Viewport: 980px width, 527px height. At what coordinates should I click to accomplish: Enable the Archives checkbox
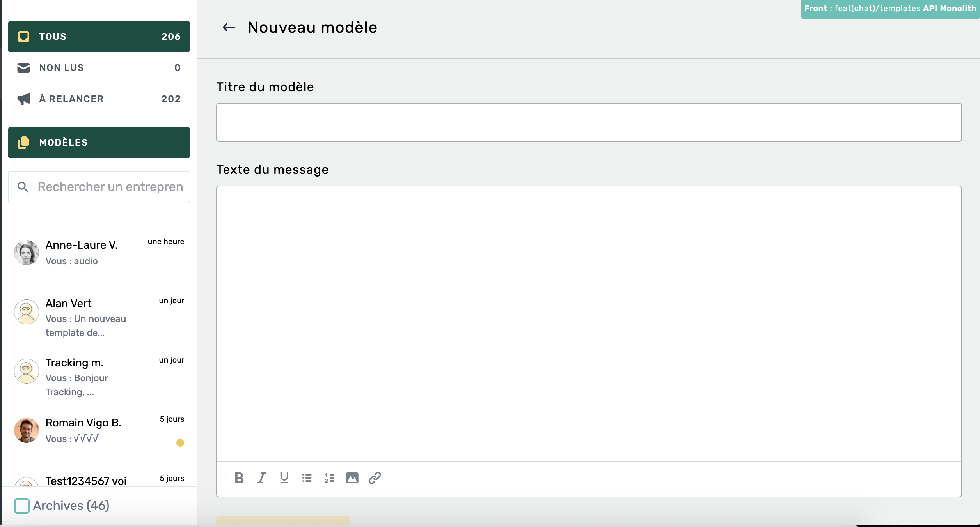click(x=22, y=506)
